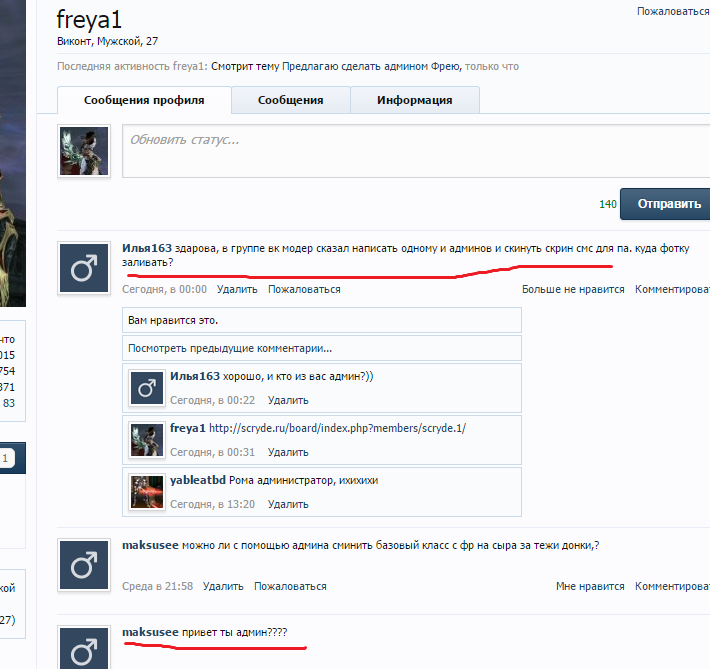Open the scryde.ru profile link in comment
Screen dimensions: 710x669
pyautogui.click(x=337, y=428)
